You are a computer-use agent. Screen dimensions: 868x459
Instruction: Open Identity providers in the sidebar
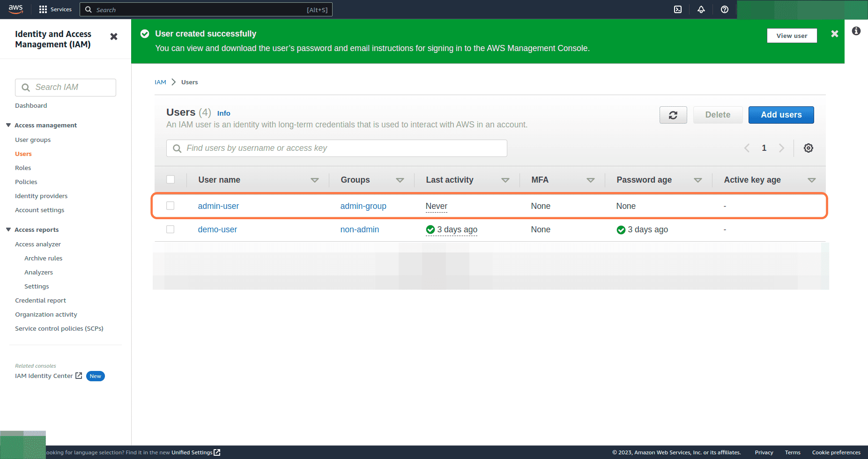click(41, 196)
